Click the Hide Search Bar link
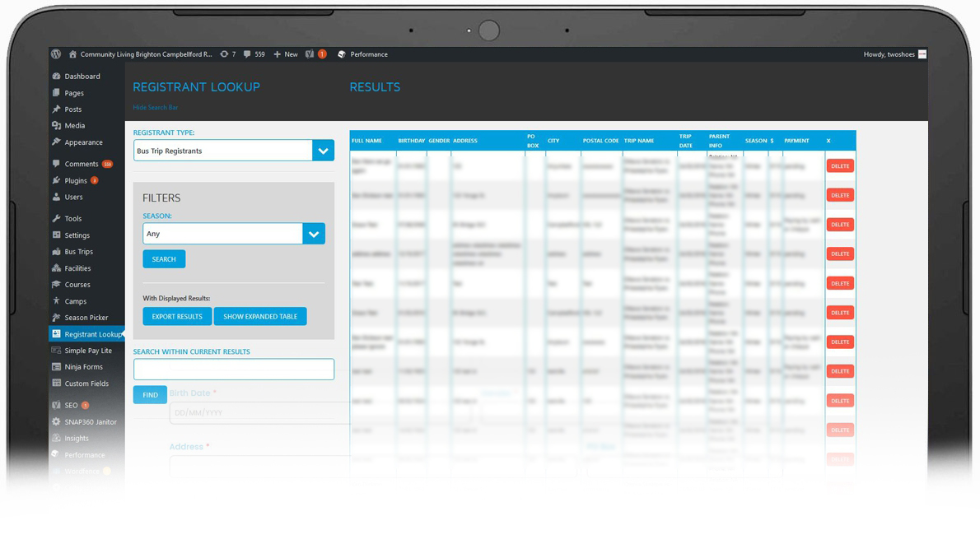 155,108
